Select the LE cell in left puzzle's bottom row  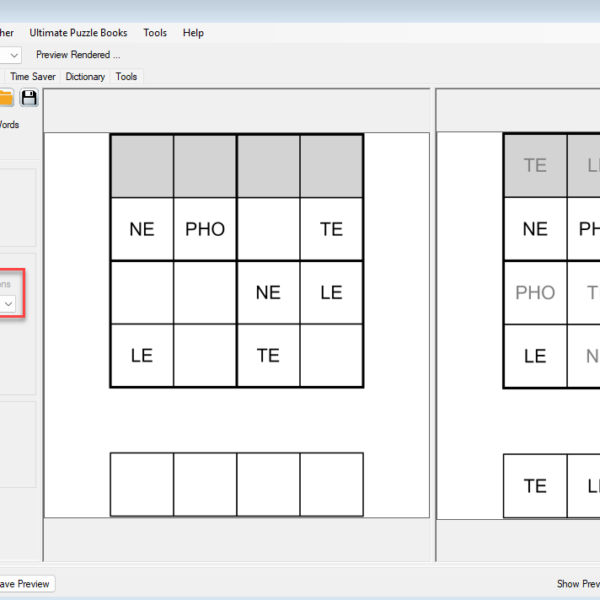[141, 355]
